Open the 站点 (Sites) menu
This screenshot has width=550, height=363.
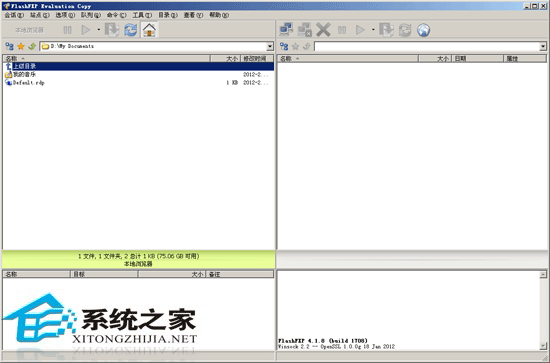click(40, 15)
